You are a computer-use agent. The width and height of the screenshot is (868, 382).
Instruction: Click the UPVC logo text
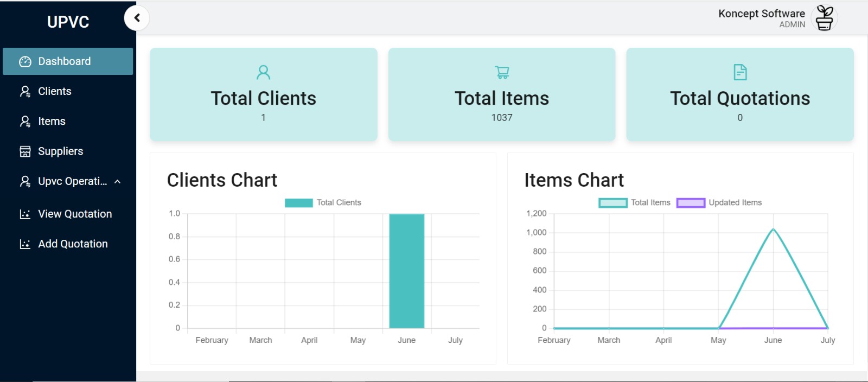(68, 22)
